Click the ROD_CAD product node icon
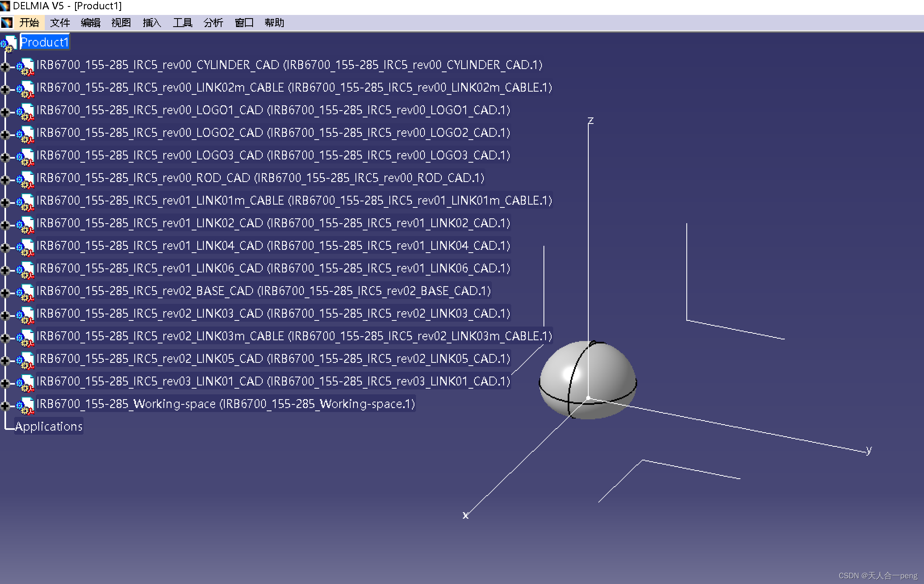Screen dimensions: 924x584 coord(25,179)
